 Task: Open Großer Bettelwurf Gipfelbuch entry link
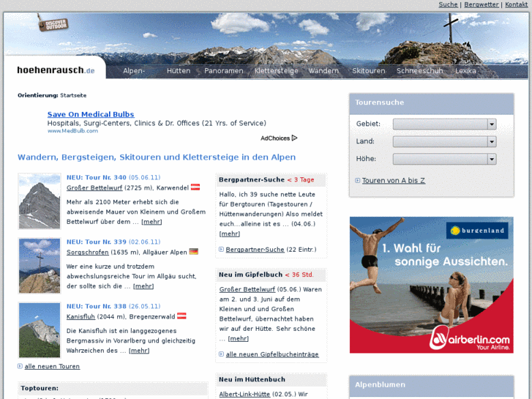[247, 290]
